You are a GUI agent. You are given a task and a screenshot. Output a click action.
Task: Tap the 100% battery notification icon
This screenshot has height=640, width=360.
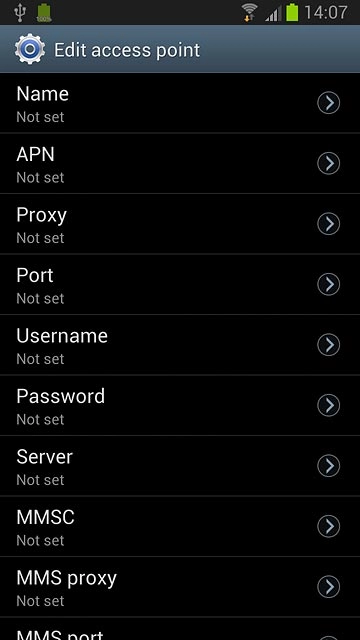tap(44, 13)
